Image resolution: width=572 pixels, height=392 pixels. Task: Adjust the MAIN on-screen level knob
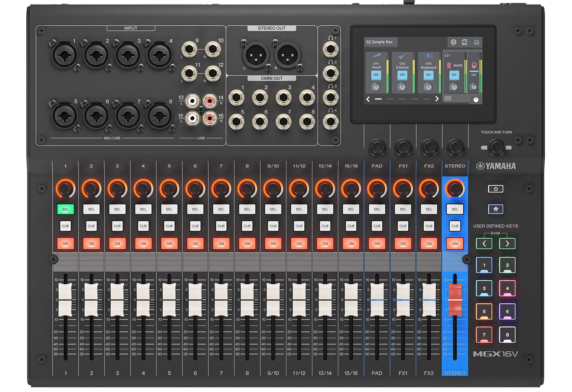click(454, 87)
